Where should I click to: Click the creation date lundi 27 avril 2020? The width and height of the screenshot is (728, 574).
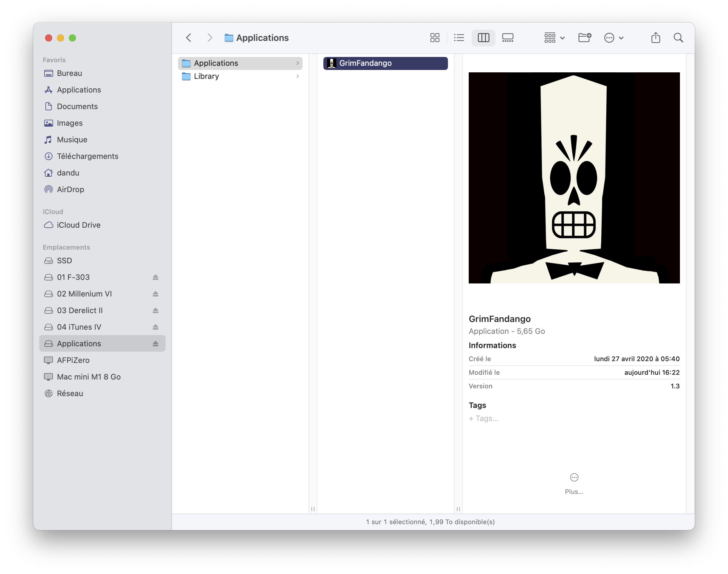click(x=637, y=359)
